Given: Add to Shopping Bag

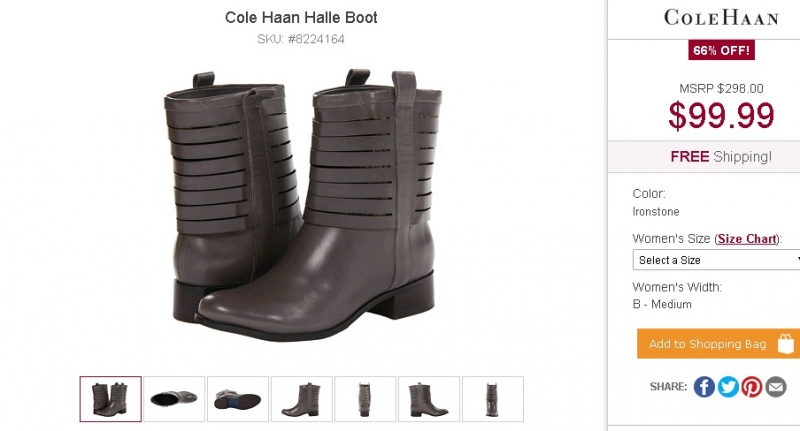Looking at the screenshot, I should coord(718,343).
